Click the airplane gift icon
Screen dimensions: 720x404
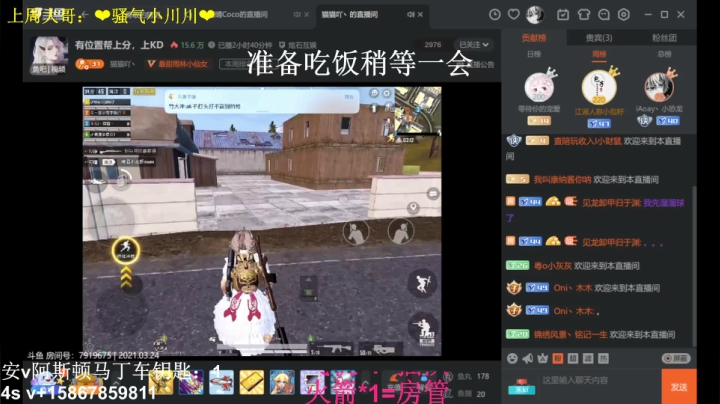(221, 382)
